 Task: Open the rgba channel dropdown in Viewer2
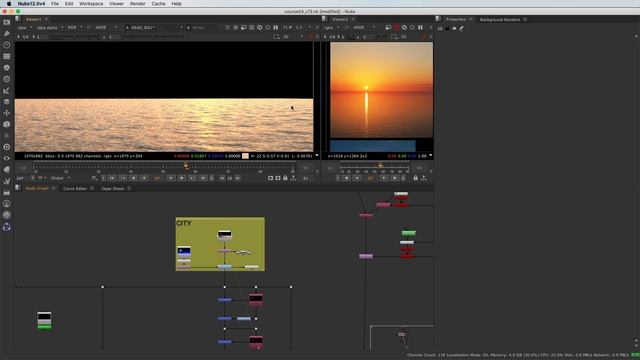pyautogui.click(x=331, y=27)
